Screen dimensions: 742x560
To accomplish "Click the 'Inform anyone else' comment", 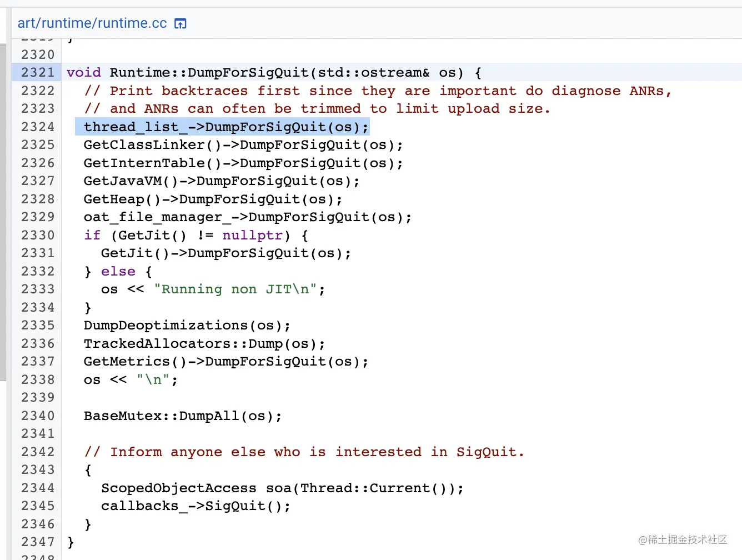I will [304, 452].
